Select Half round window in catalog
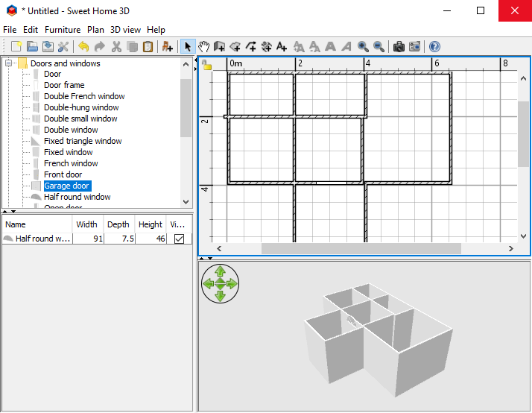532x413 pixels. [x=77, y=197]
